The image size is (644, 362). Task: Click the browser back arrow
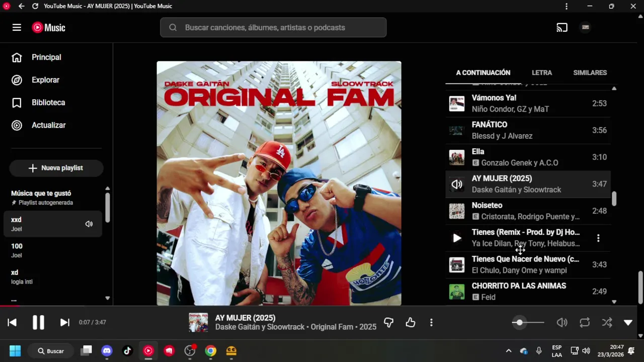pos(21,6)
